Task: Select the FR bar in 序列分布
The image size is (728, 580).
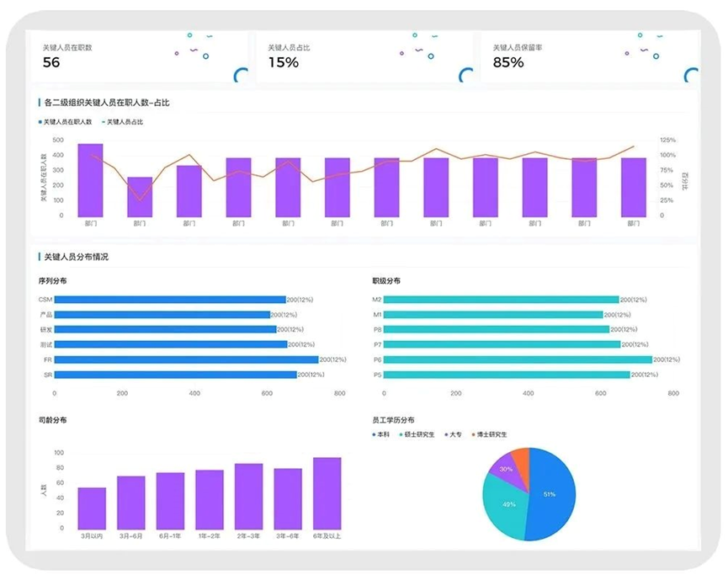Action: (x=187, y=359)
